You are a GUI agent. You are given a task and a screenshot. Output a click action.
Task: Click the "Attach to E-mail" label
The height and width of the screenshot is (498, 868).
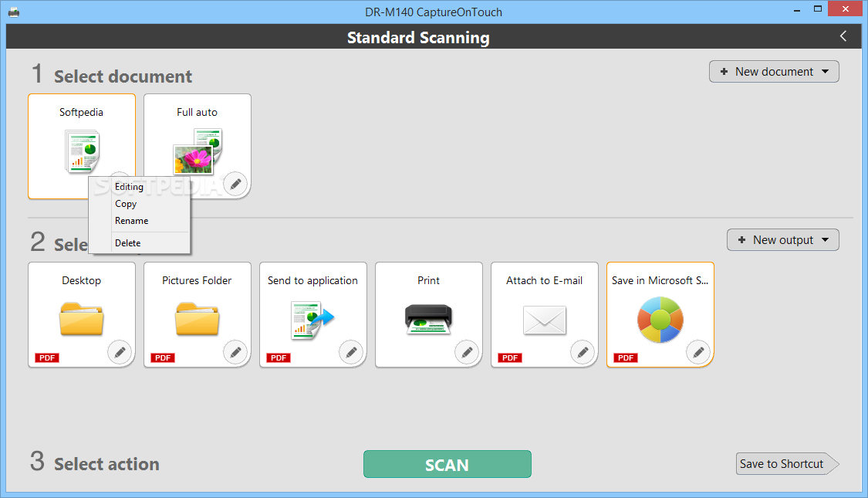(x=544, y=280)
